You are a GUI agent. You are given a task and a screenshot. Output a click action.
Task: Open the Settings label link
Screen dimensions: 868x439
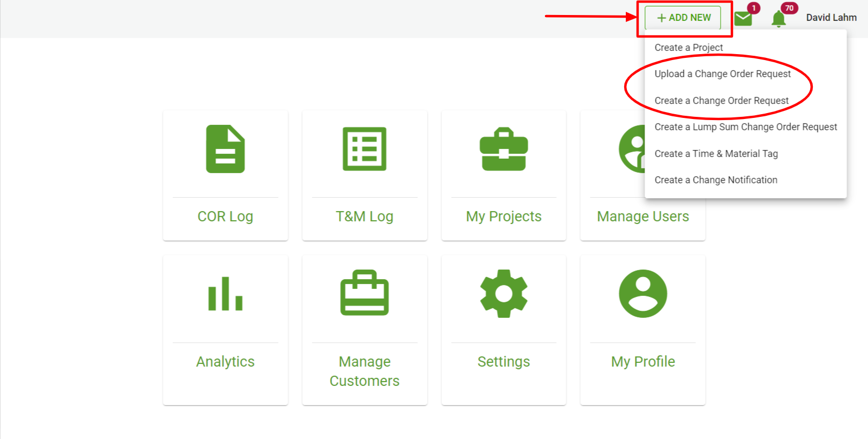pyautogui.click(x=504, y=362)
